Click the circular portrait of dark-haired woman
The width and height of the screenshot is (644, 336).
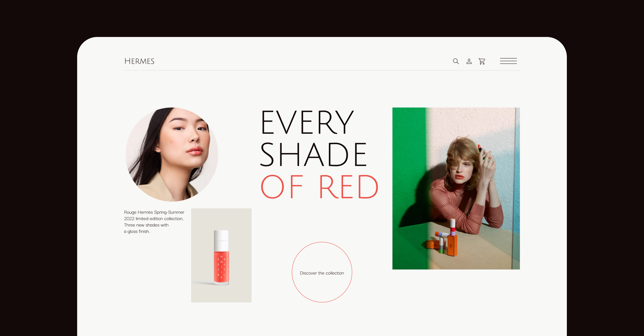click(x=172, y=154)
